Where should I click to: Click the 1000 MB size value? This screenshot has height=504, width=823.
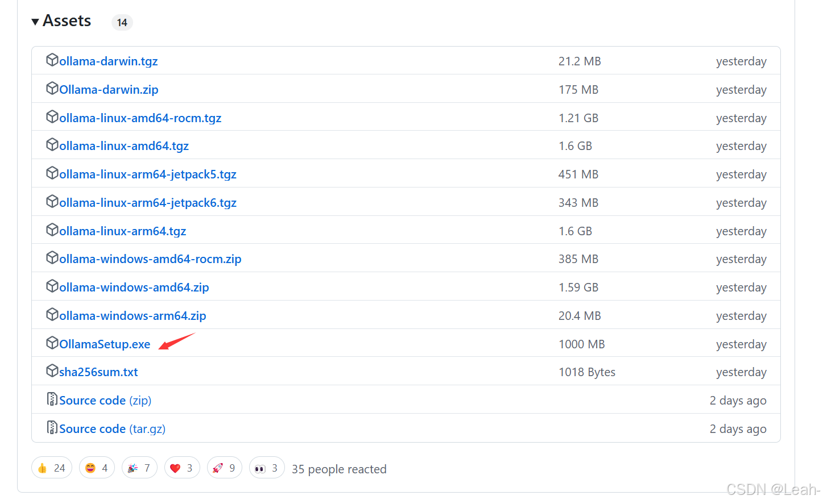click(x=582, y=344)
